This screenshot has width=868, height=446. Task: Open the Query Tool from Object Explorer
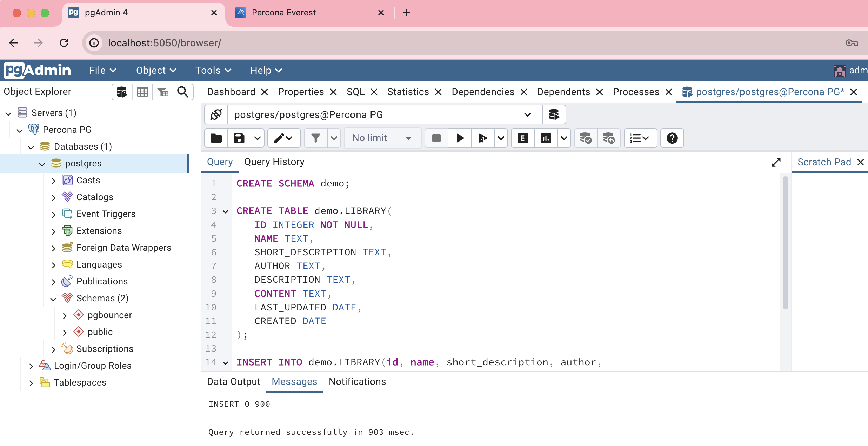pyautogui.click(x=122, y=92)
